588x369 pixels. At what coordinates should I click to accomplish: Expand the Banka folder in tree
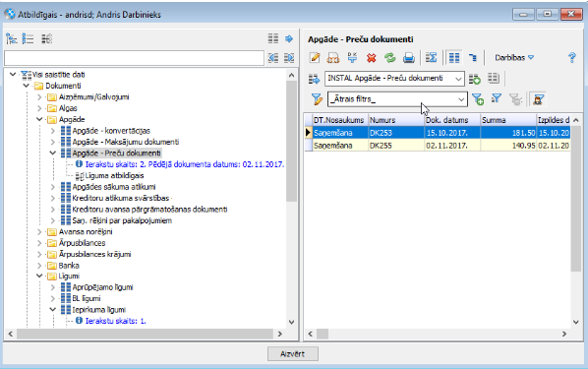tap(39, 266)
